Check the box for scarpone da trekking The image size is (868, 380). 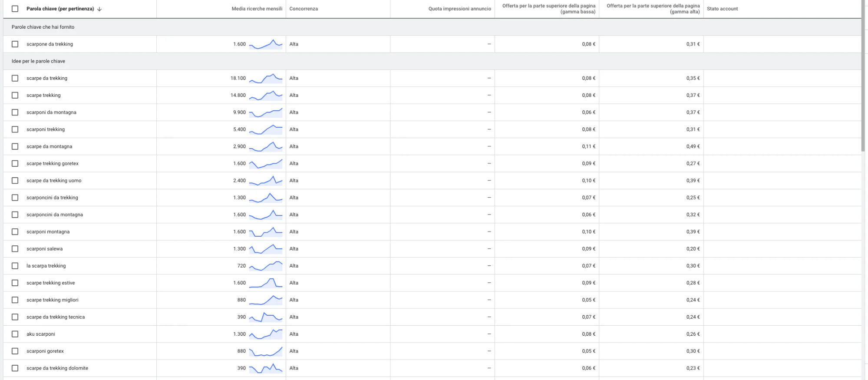[15, 44]
